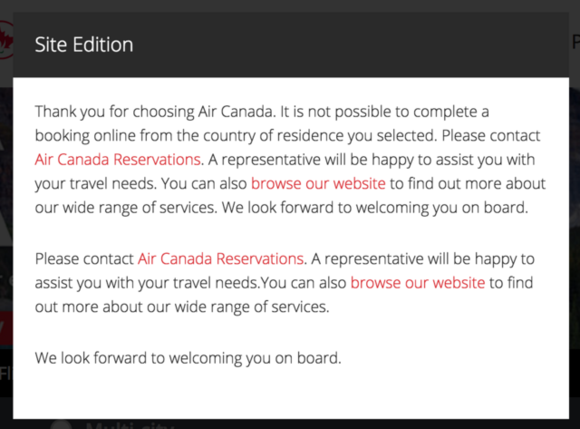Click 'out more about our wide range of services' text
Screen dimensions: 580x429
pyautogui.click(x=182, y=307)
